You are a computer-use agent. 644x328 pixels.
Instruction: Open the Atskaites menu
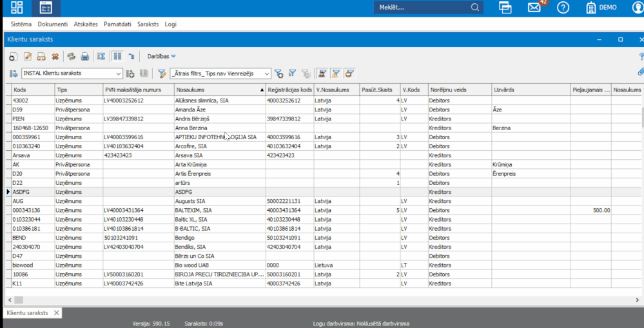click(x=86, y=24)
